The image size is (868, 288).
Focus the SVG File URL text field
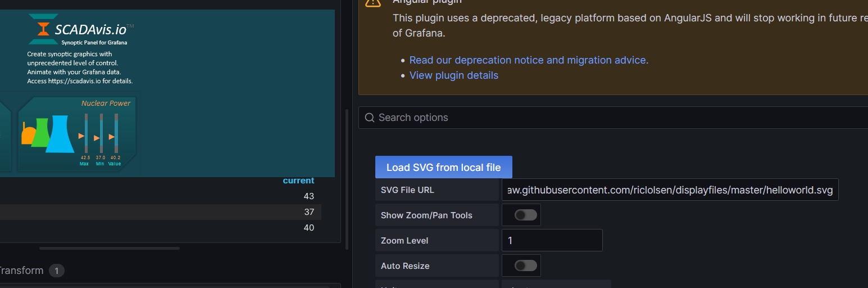[670, 190]
